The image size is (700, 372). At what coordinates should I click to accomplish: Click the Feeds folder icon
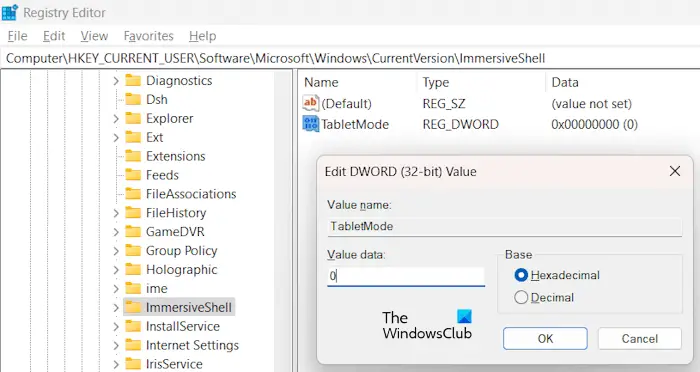(133, 175)
